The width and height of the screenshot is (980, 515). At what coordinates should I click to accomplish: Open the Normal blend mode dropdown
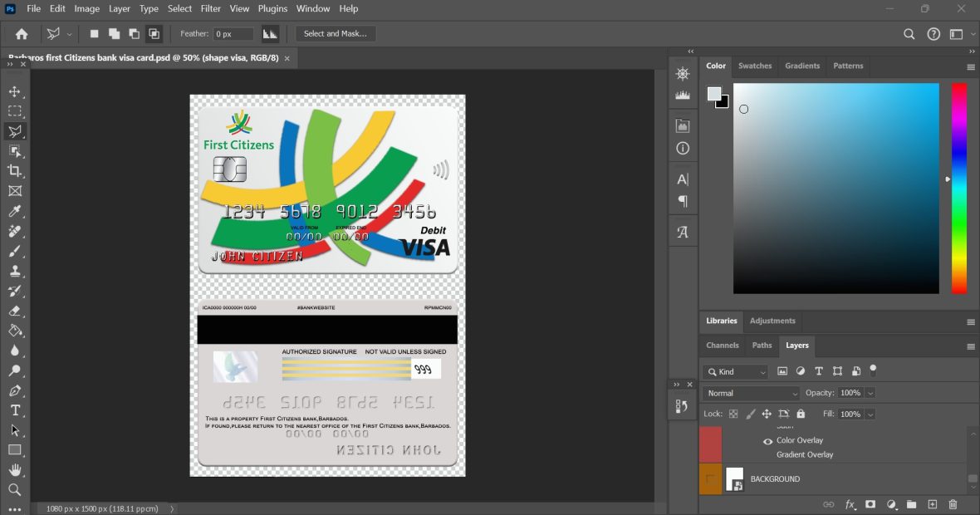tap(750, 392)
